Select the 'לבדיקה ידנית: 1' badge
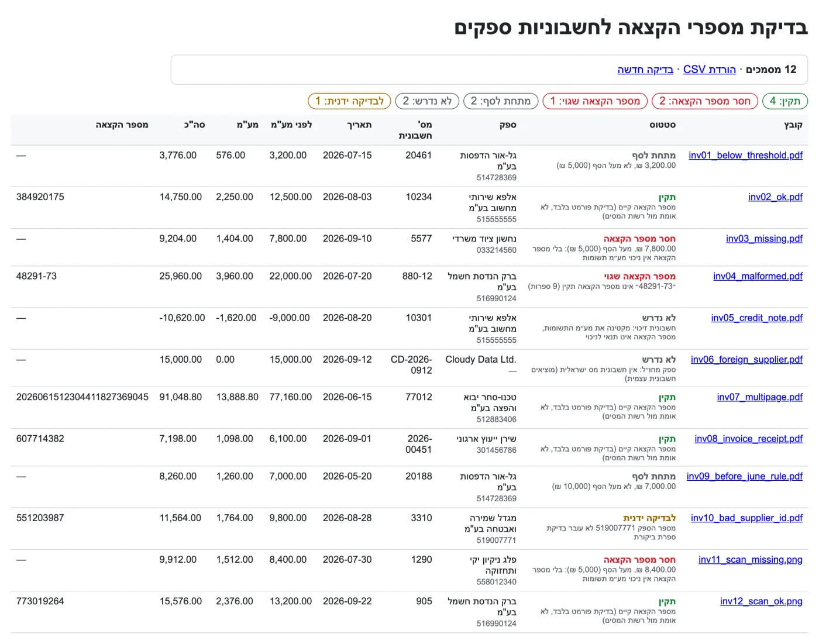Image resolution: width=819 pixels, height=644 pixels. tap(349, 101)
